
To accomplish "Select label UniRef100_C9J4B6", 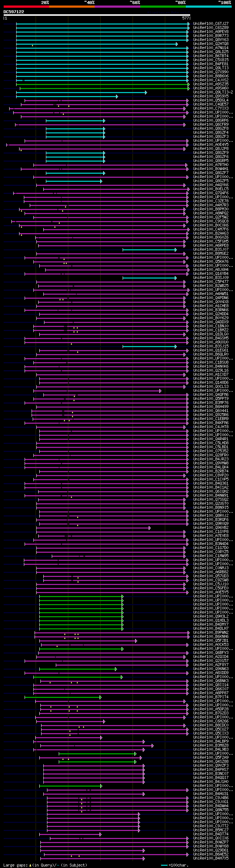I will tap(211, 798).
